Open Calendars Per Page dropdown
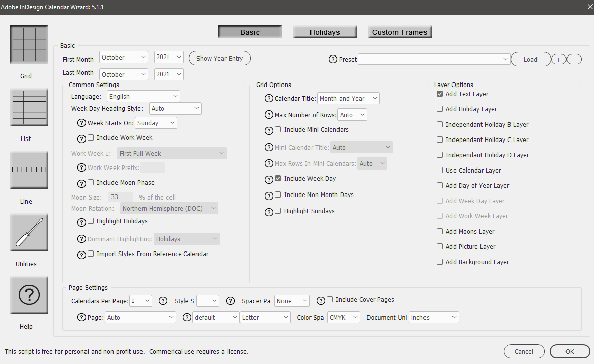Image resolution: width=594 pixels, height=364 pixels. pos(140,301)
